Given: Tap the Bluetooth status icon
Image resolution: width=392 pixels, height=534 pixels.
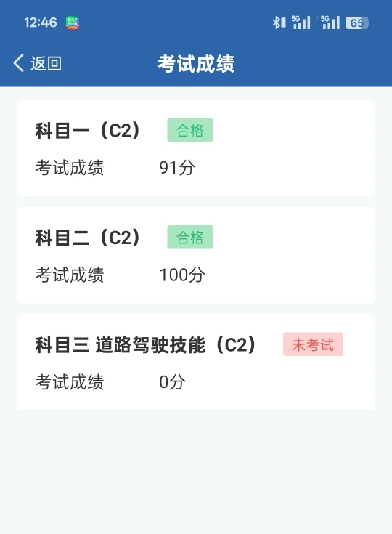Looking at the screenshot, I should pos(279,23).
